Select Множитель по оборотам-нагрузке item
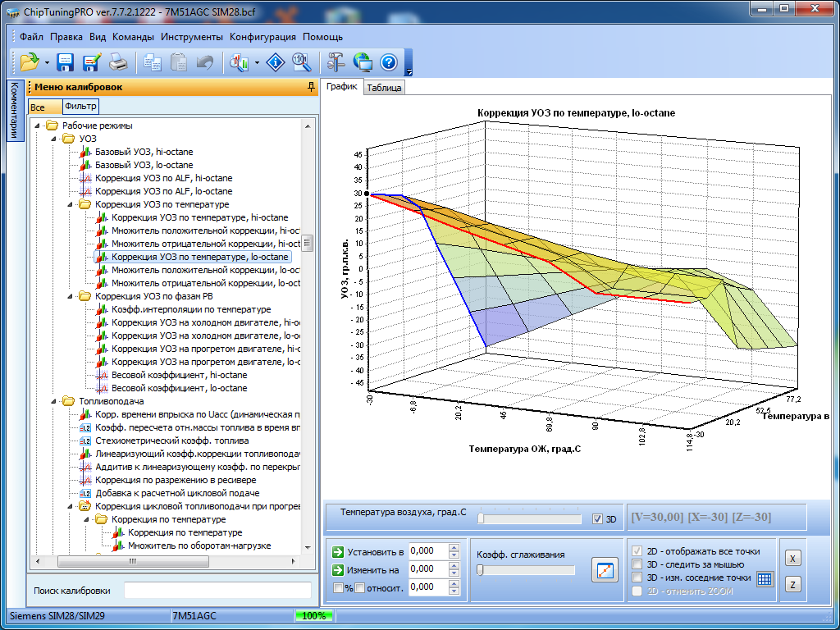 199,546
